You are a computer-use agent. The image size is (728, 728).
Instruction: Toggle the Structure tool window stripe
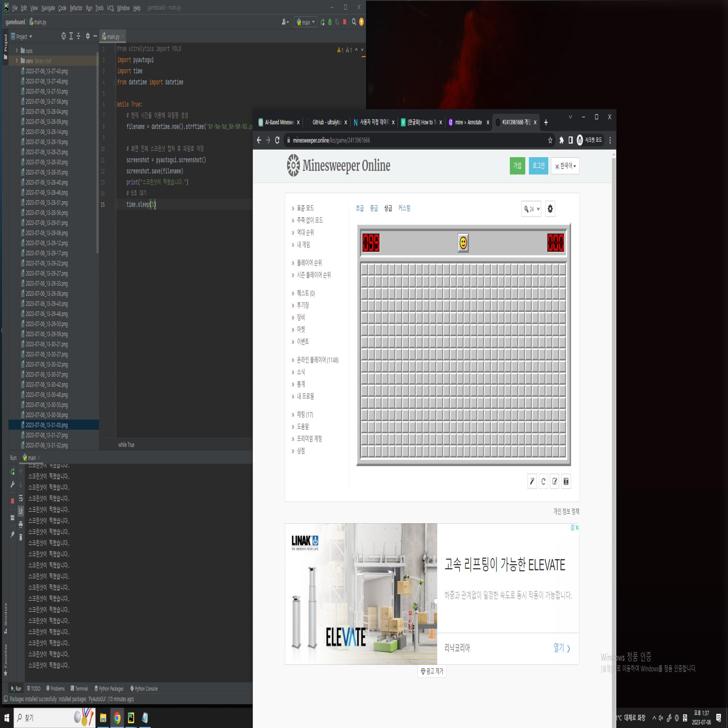click(x=5, y=618)
